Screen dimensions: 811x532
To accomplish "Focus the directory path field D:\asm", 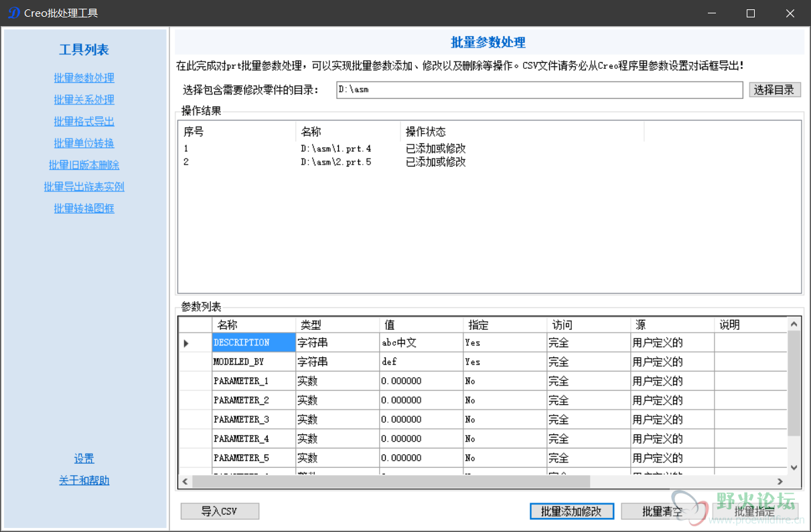I will pos(540,90).
